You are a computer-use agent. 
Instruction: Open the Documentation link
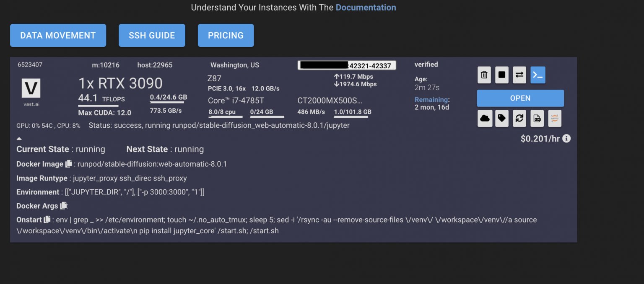tap(366, 7)
